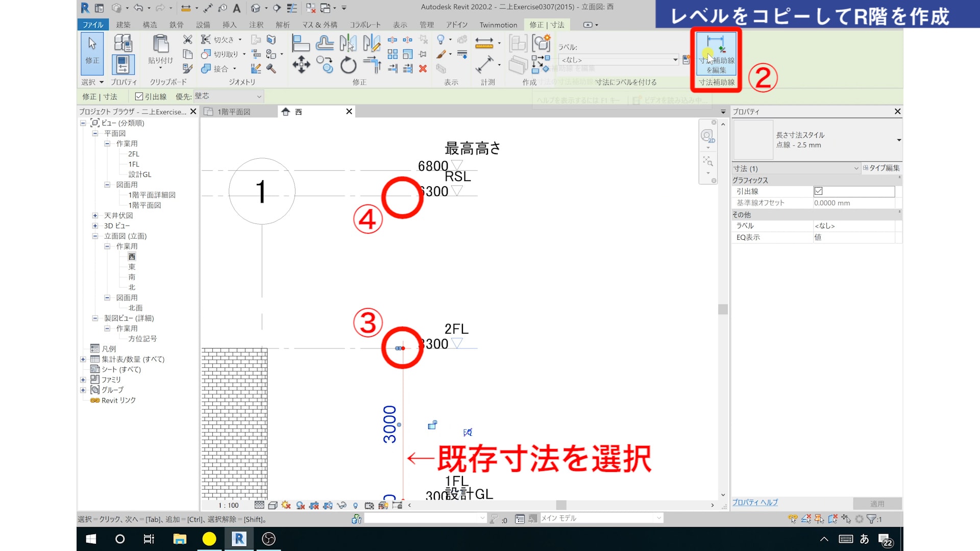Viewport: 980px width, 551px height.
Task: Open the Properties (プロパティ) ribbon icon
Action: click(123, 65)
